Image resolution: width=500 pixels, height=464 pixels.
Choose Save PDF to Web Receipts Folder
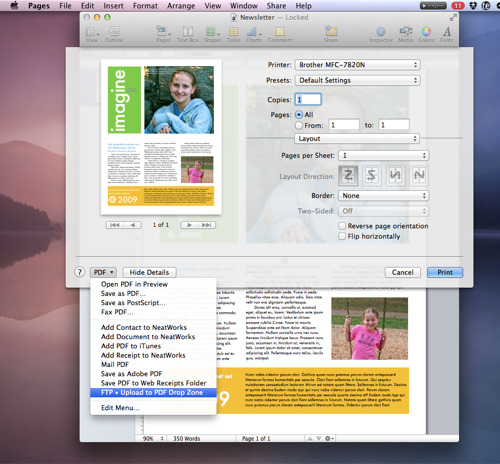(154, 383)
